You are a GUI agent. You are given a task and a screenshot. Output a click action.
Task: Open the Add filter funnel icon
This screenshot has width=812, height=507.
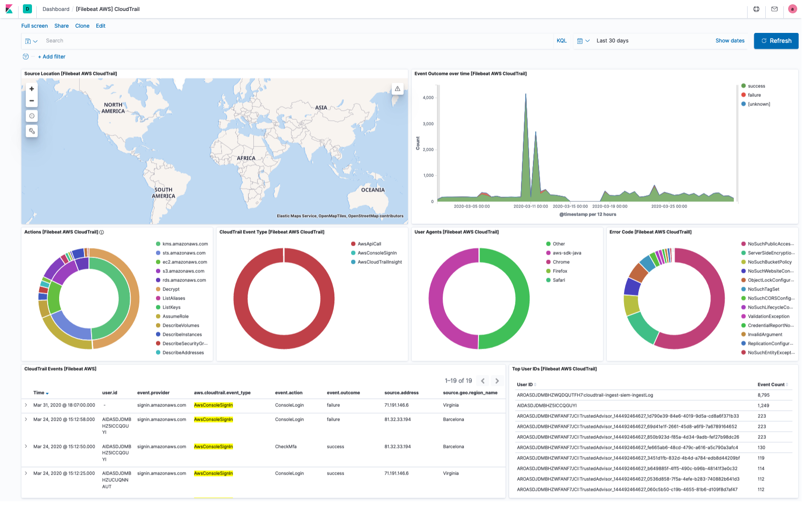click(x=25, y=56)
